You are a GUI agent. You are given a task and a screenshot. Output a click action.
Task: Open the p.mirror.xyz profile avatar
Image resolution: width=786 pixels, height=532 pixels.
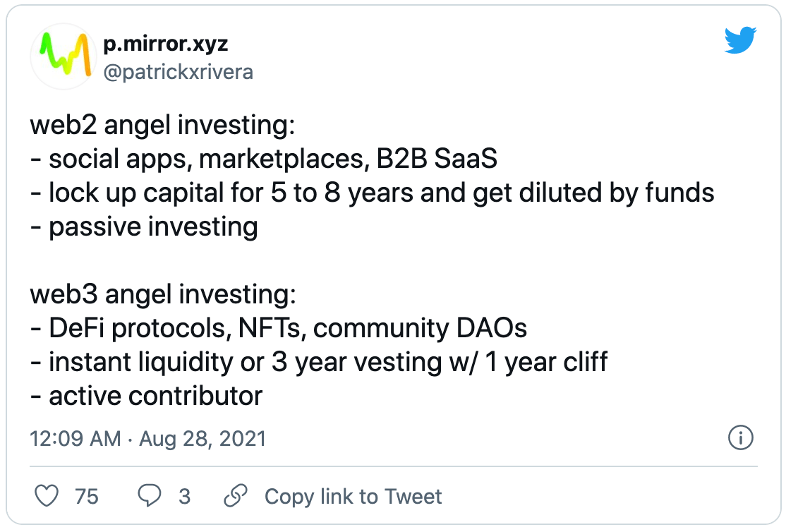pyautogui.click(x=62, y=56)
